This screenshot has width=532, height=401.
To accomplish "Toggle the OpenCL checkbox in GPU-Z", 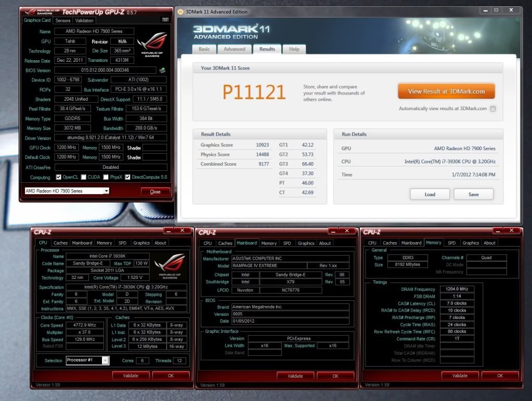I will point(59,177).
